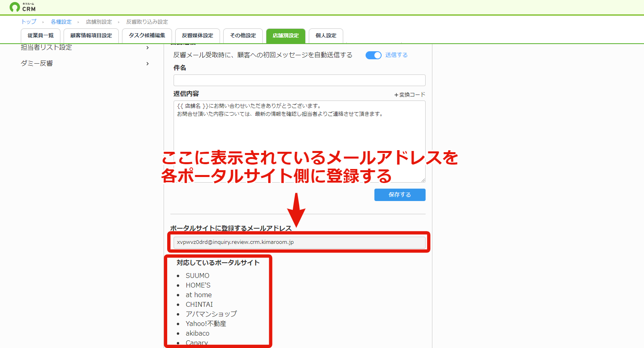
Task: Click inside the 返信内容 text area
Action: click(300, 141)
